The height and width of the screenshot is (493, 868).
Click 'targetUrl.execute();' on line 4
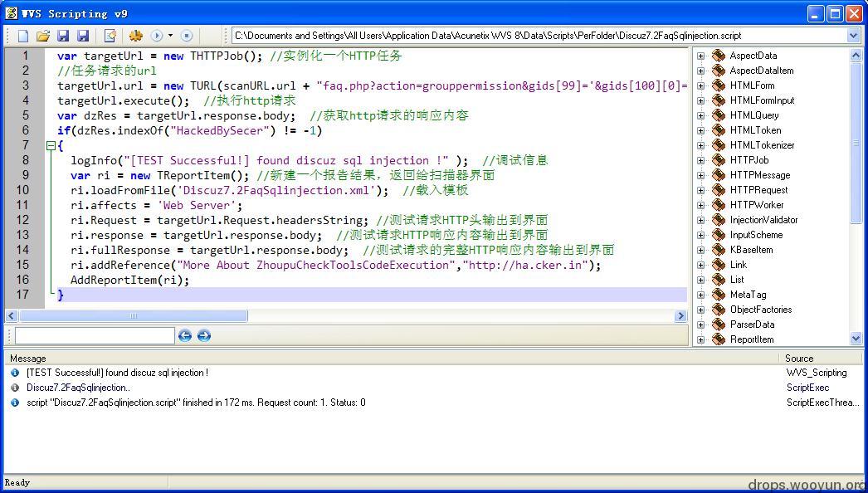(124, 100)
